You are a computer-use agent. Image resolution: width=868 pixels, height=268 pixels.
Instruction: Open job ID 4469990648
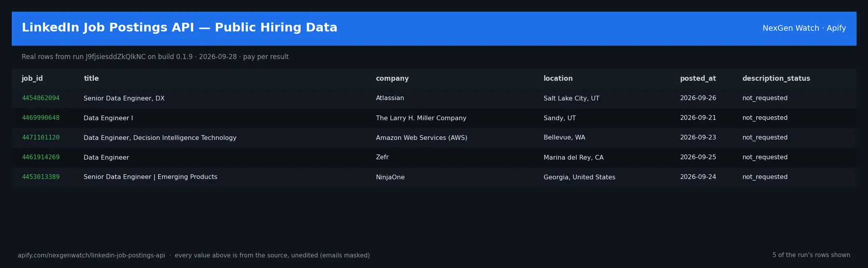click(41, 118)
